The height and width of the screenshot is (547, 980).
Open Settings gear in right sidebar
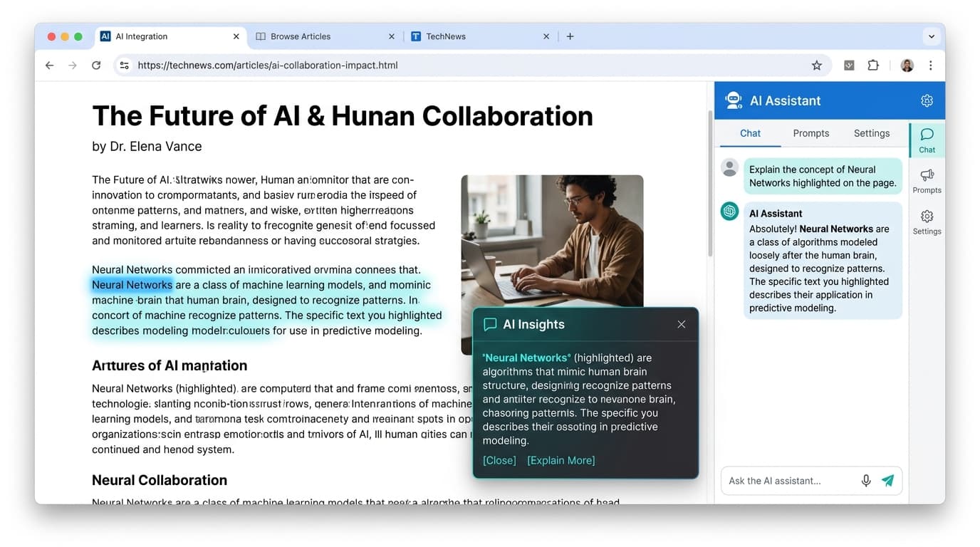coord(927,222)
